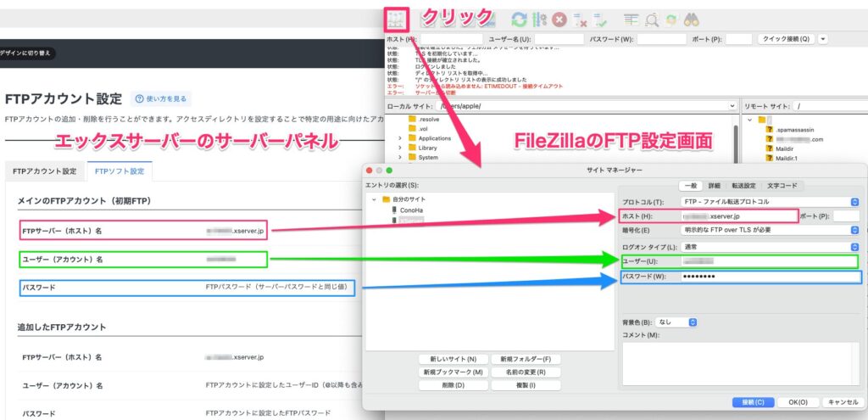Click the .spamassassin question mark icon
The height and width of the screenshot is (420, 868).
[770, 129]
